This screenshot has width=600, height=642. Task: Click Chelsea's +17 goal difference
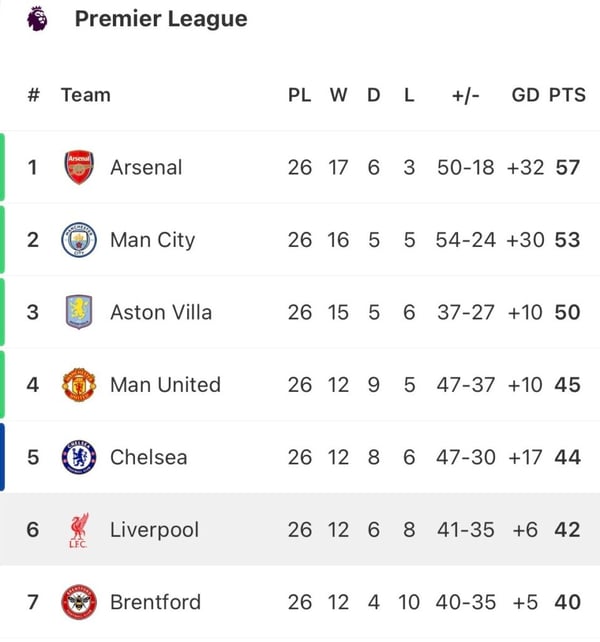tap(525, 457)
